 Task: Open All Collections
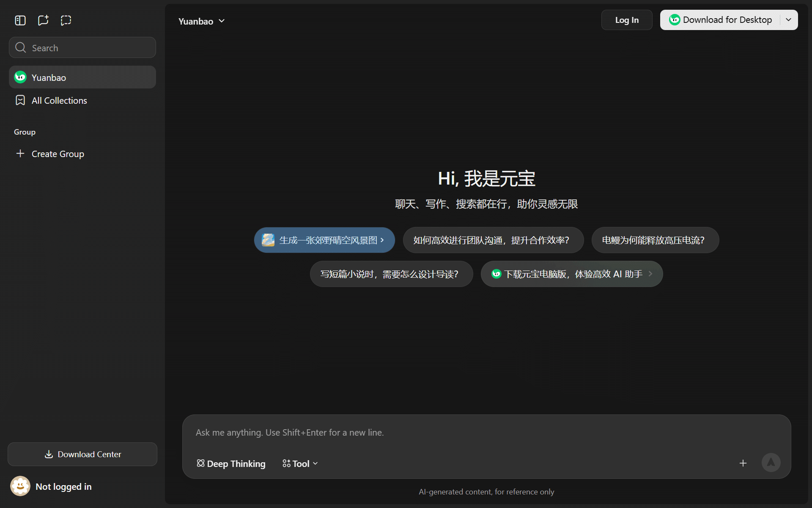click(x=82, y=100)
